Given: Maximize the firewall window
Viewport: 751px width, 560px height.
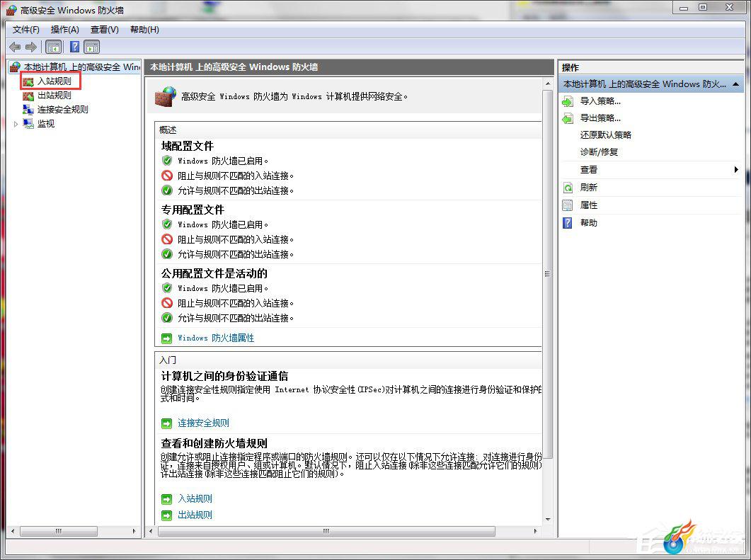Looking at the screenshot, I should [703, 7].
